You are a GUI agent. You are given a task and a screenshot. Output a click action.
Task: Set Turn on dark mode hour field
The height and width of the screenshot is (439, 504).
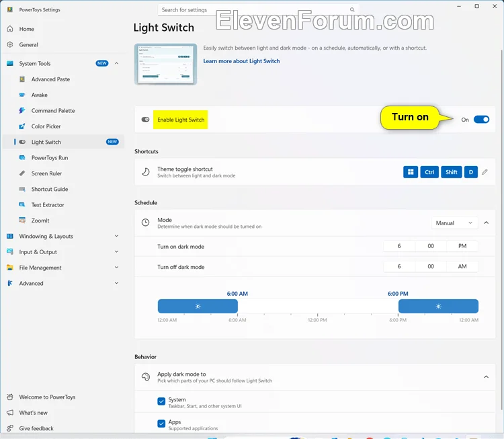[x=399, y=246]
